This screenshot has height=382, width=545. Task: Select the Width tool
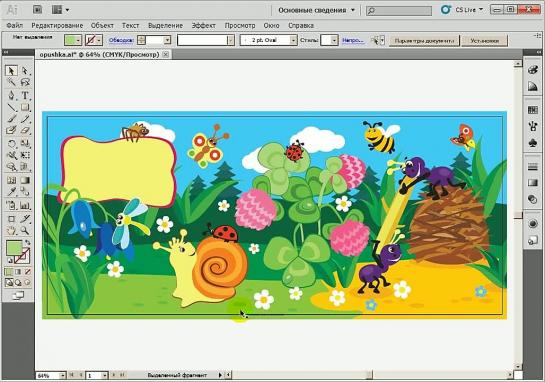(x=11, y=155)
